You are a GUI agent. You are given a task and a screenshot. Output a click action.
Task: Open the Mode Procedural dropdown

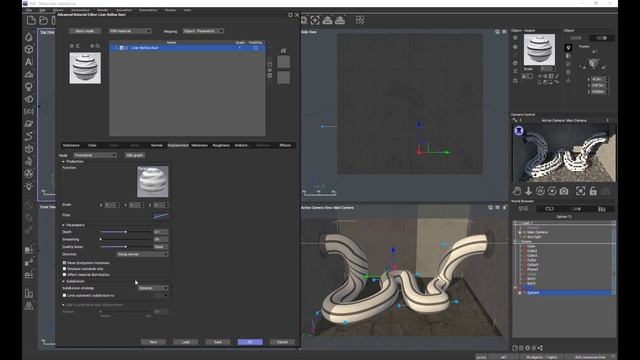[x=95, y=155]
